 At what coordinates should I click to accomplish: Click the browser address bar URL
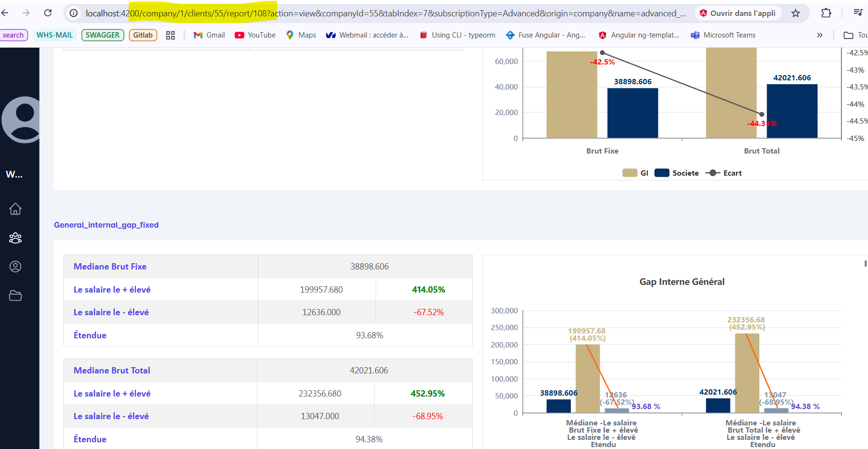(385, 13)
